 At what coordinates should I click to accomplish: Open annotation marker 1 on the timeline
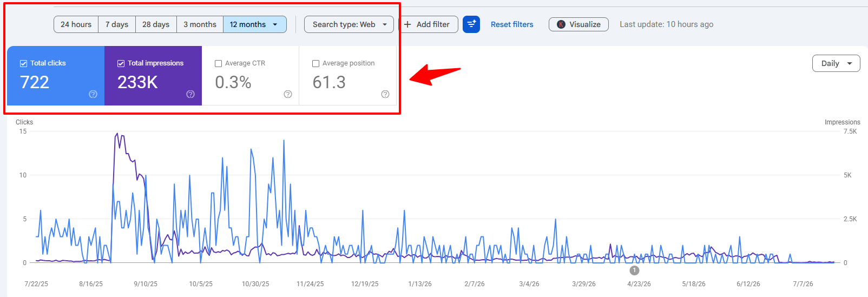click(x=634, y=270)
